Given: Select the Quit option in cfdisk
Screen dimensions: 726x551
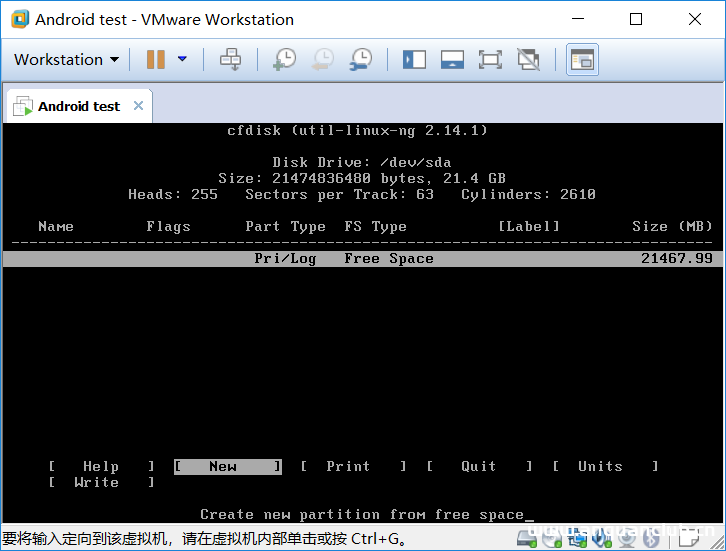Looking at the screenshot, I should coord(480,466).
